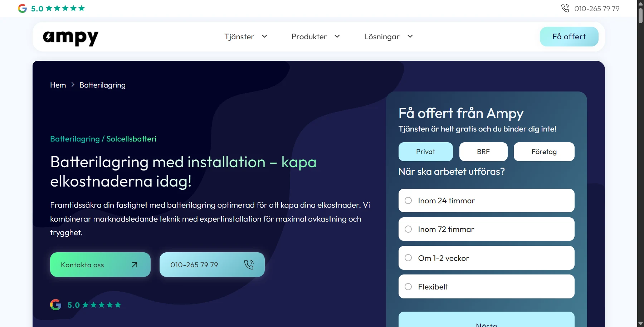Click the Batterilagring breadcrumb link
The width and height of the screenshot is (644, 327).
point(102,85)
